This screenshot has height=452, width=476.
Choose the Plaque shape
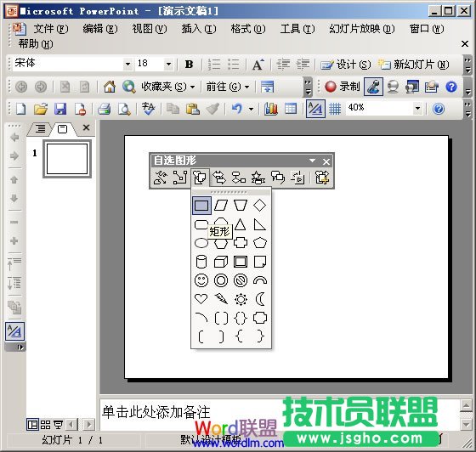point(260,319)
